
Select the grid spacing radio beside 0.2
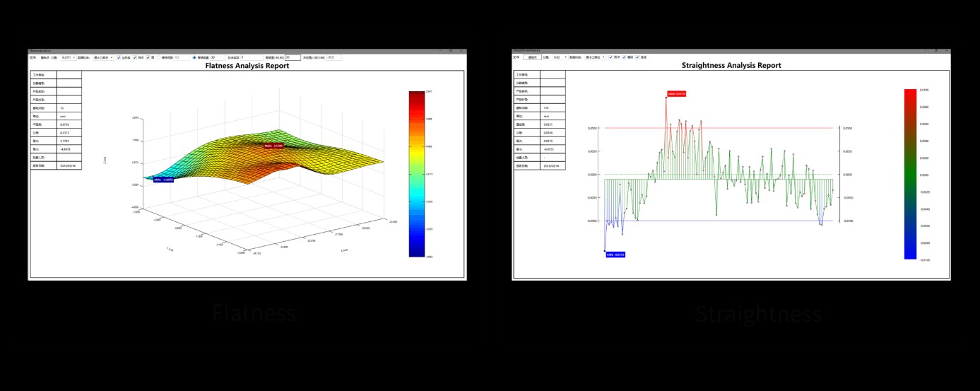coord(159,57)
